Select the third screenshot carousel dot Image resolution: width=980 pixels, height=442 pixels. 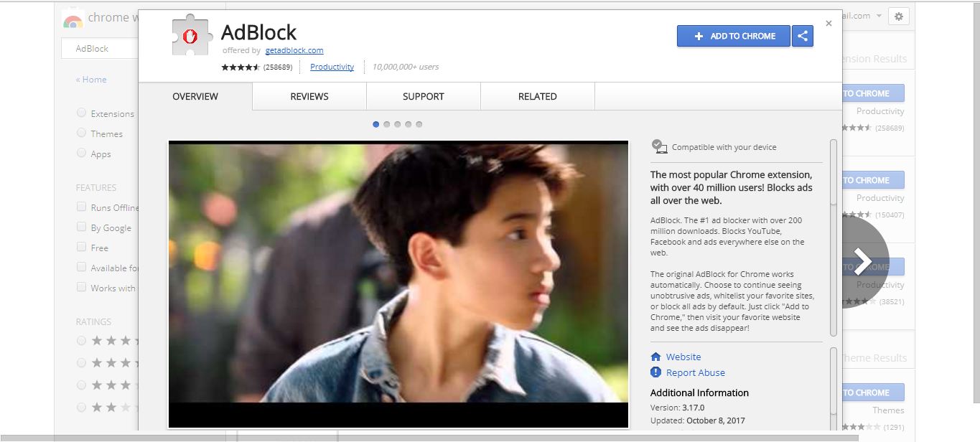point(398,124)
